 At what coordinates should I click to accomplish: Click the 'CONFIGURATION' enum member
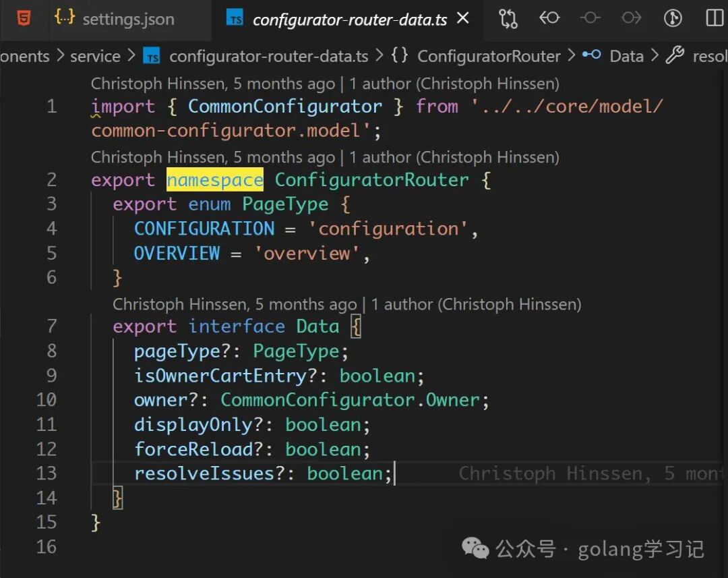click(x=204, y=229)
